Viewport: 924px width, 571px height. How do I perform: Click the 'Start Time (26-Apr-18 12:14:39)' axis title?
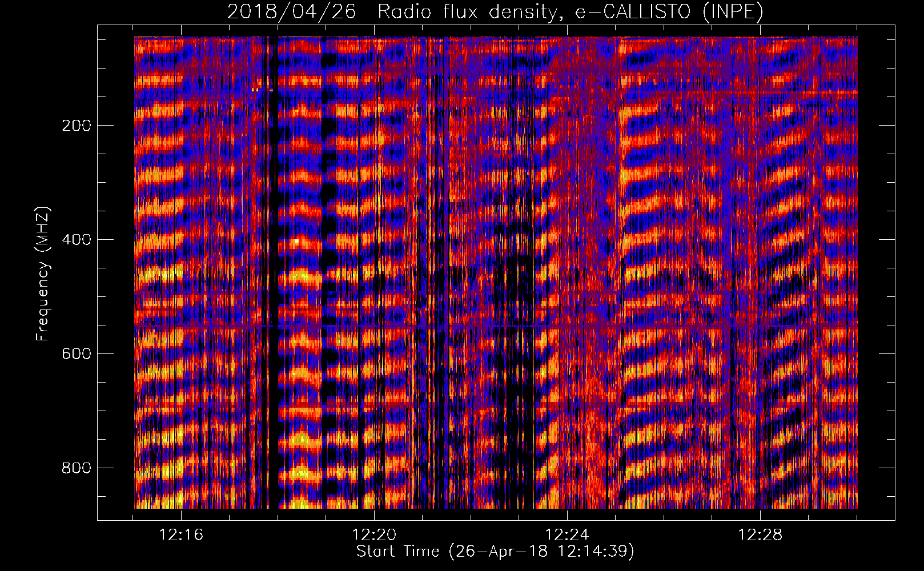pos(495,552)
